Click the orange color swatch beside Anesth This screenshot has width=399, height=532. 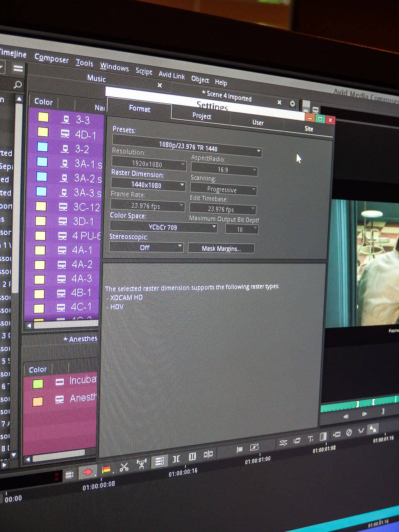[38, 402]
